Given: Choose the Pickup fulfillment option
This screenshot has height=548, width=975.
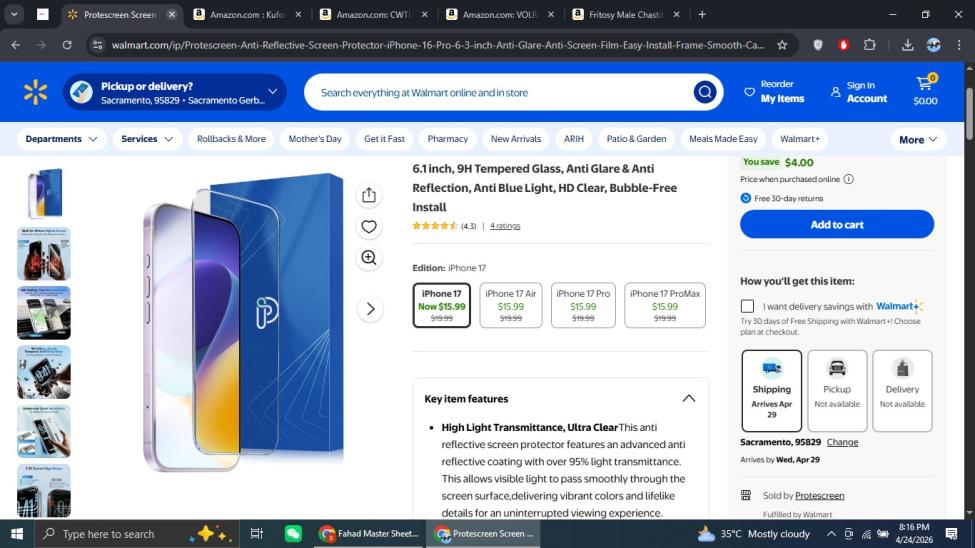Looking at the screenshot, I should (837, 390).
